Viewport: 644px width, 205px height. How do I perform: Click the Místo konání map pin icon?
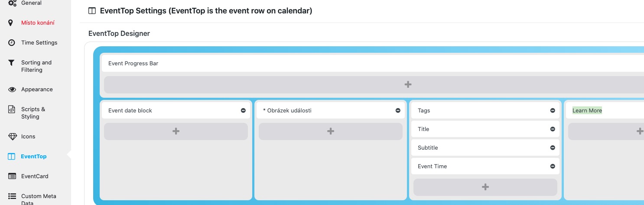click(12, 22)
